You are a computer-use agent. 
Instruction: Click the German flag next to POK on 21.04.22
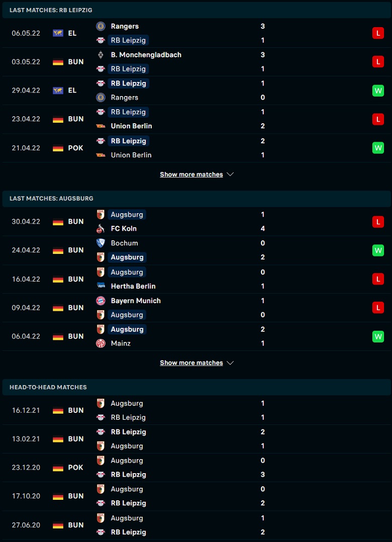(58, 148)
